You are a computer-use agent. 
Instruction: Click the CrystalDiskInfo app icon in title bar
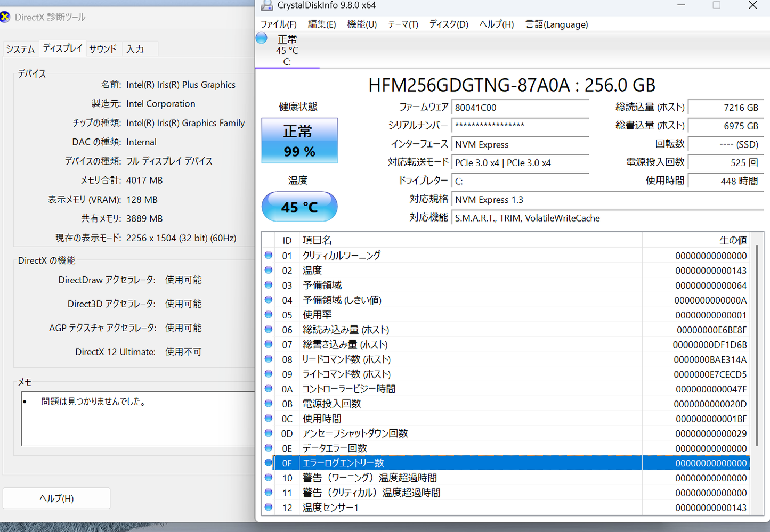tap(266, 5)
